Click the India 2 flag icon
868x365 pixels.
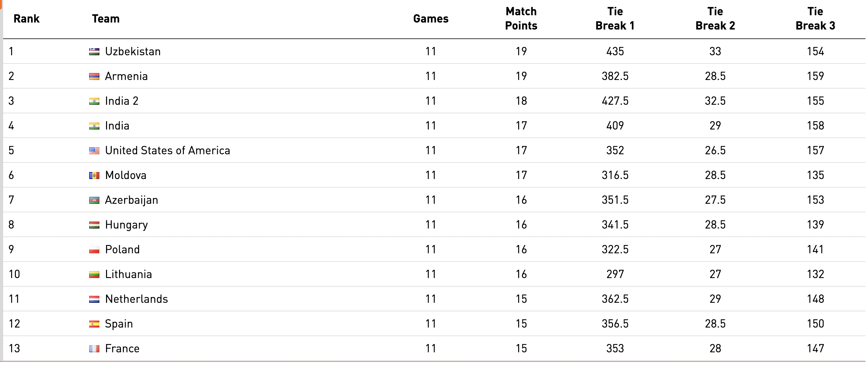pyautogui.click(x=94, y=101)
